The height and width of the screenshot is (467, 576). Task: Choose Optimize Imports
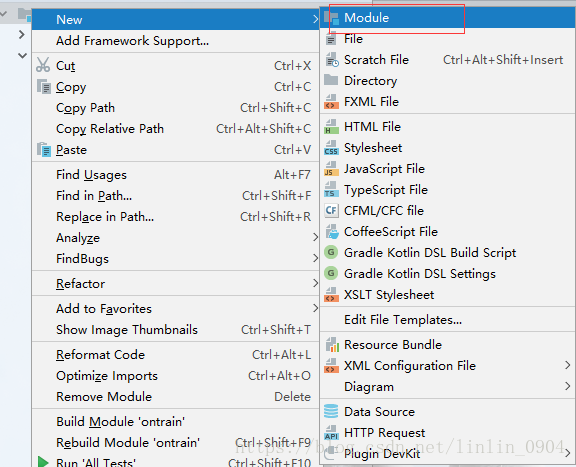coord(175,376)
